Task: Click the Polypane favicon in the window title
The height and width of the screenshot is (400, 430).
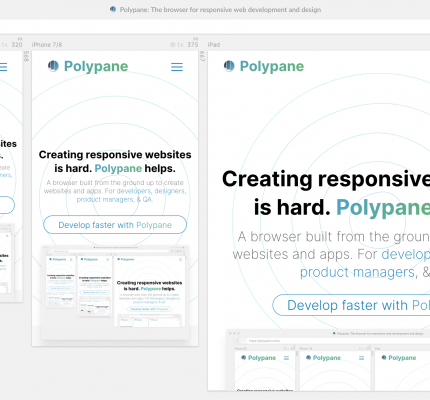Action: (x=113, y=9)
